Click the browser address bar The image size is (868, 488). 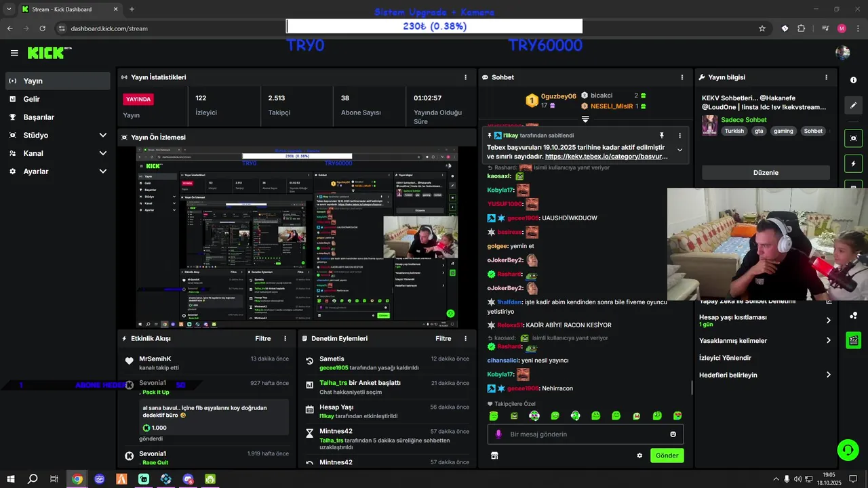[x=407, y=28]
